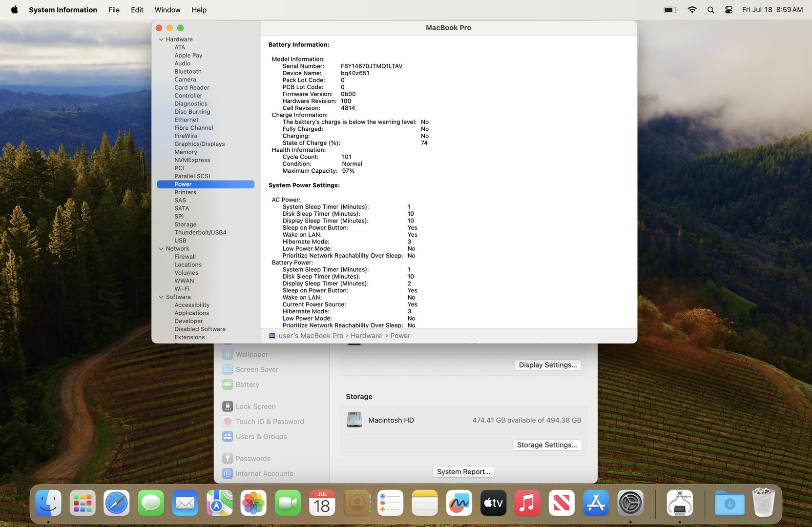Open News app in the Dock
This screenshot has height=527, width=812.
pos(562,503)
